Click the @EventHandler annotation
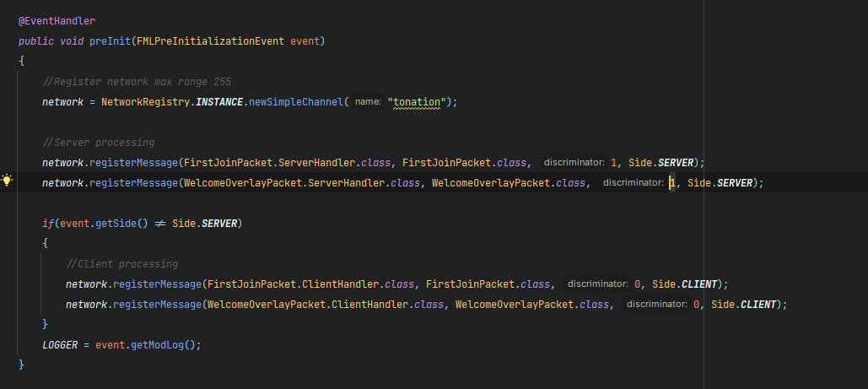The height and width of the screenshot is (389, 868). [53, 19]
